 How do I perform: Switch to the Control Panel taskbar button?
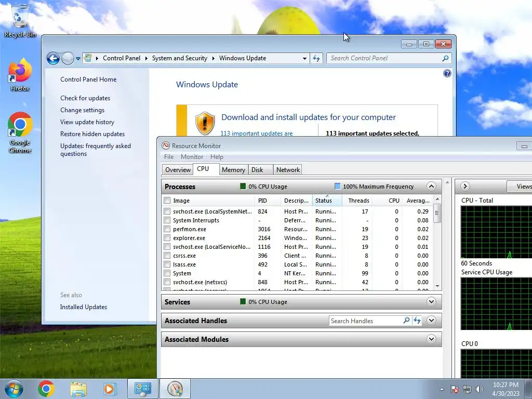point(142,389)
